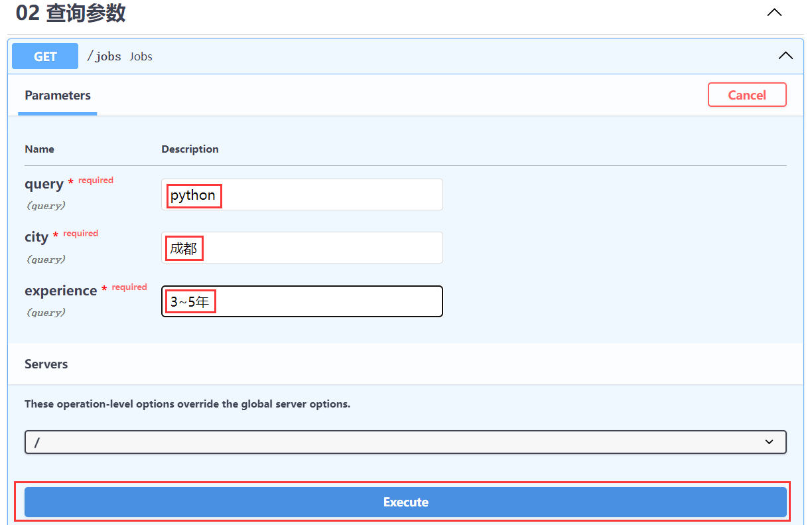Switch to the Parameters tab

coord(58,96)
